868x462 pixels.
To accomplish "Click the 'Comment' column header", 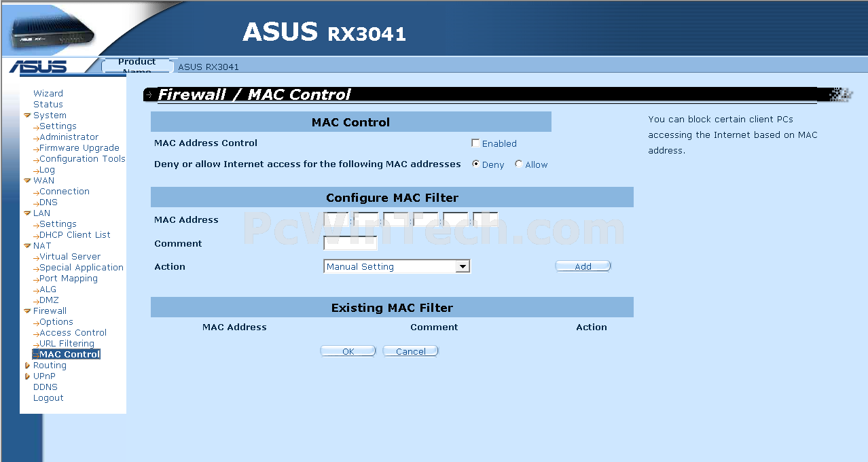I will pyautogui.click(x=434, y=327).
